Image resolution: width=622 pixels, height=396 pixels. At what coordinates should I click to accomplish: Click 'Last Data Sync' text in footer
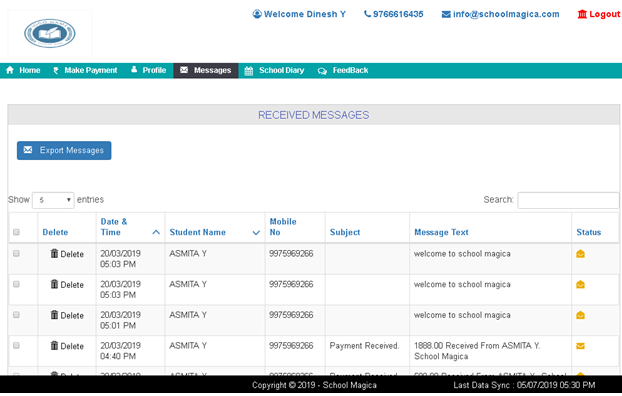481,385
